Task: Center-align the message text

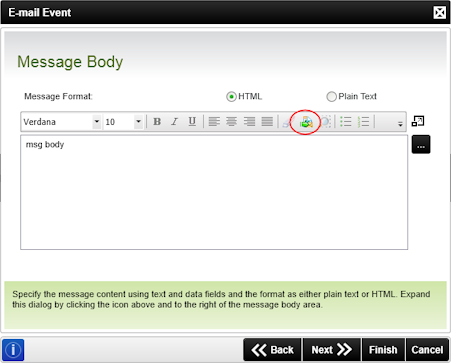Action: pos(231,122)
